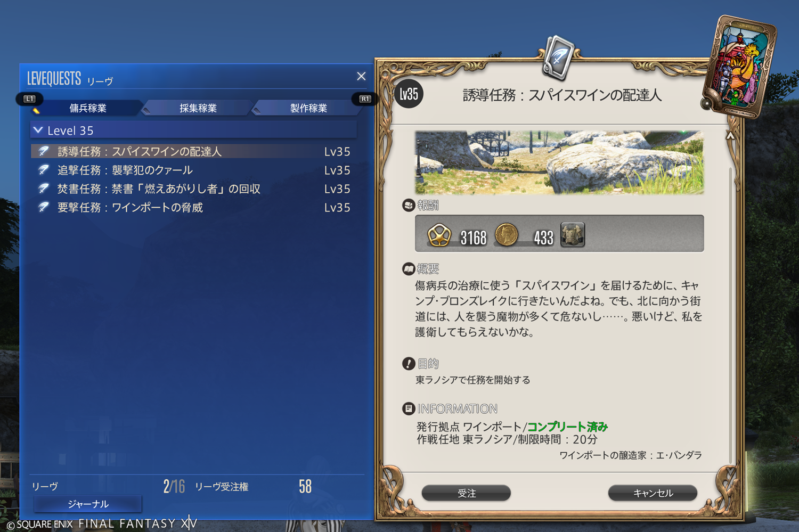Viewport: 799px width, 532px height.
Task: Click feather icon beside 追撃任務 quest
Action: click(44, 170)
